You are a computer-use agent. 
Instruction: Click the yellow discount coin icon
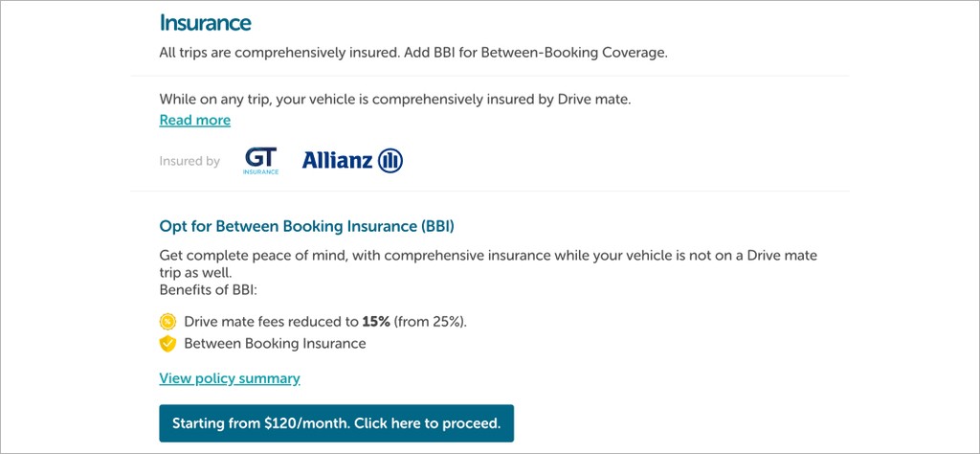167,322
